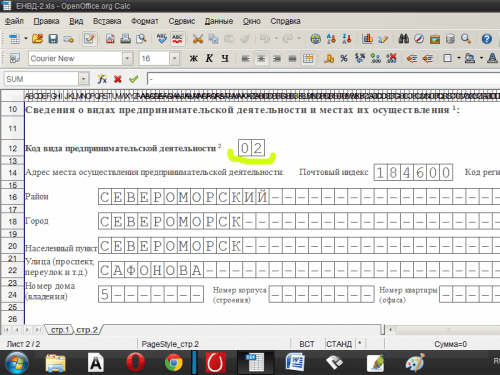The width and height of the screenshot is (500, 375).
Task: Open the Windows Start button
Action: (17, 363)
